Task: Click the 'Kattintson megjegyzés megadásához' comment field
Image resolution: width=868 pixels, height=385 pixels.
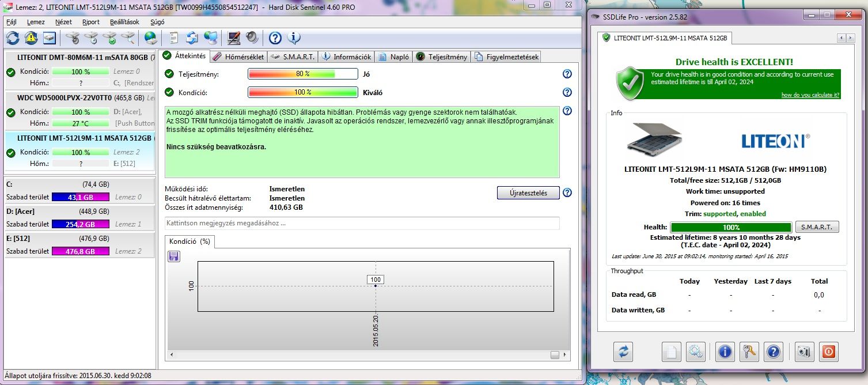Action: 362,223
